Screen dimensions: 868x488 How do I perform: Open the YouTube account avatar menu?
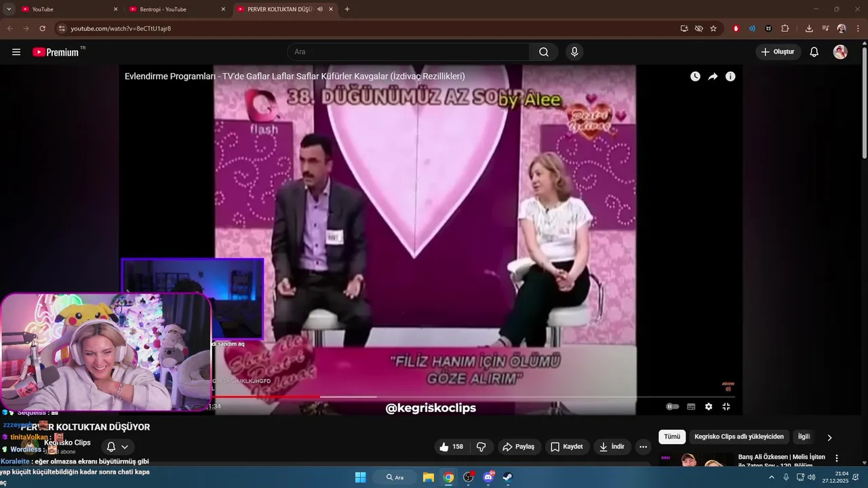(840, 52)
